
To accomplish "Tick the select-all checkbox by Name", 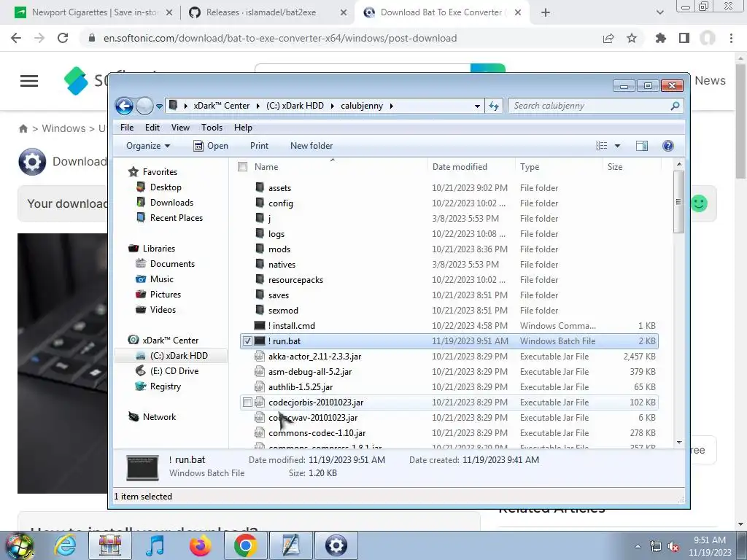I will click(242, 167).
